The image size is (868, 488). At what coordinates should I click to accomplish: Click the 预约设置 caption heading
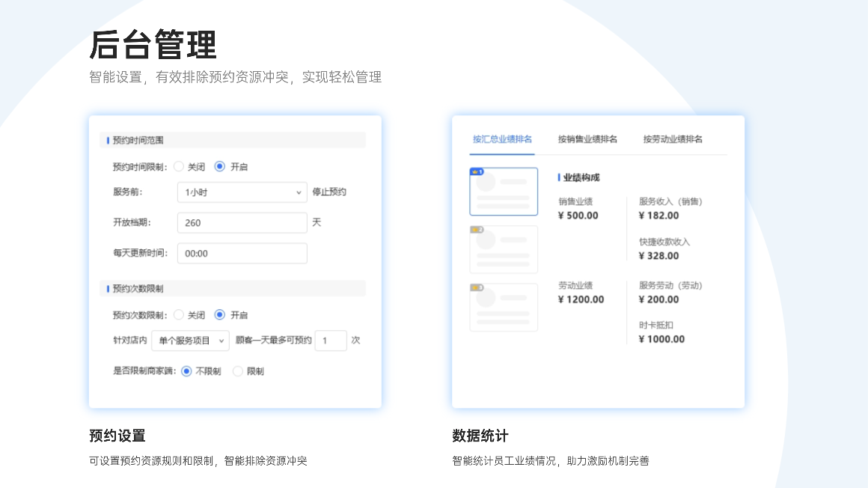tap(117, 436)
